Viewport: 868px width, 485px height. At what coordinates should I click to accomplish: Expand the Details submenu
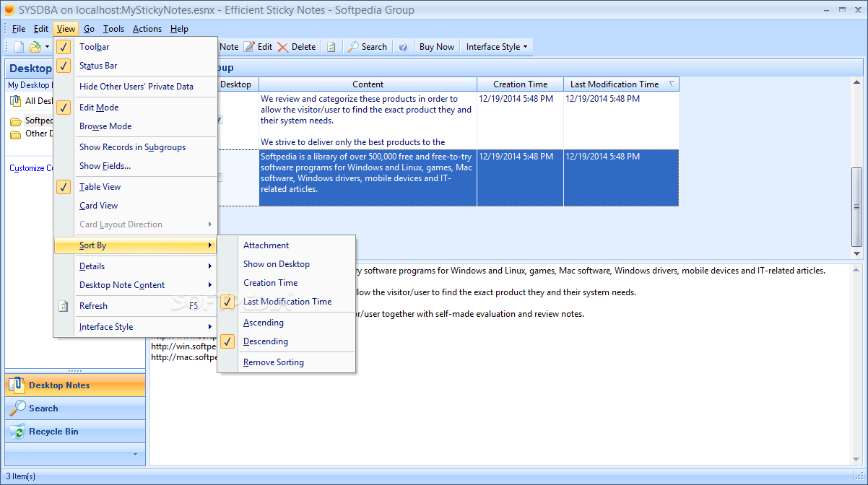coord(135,266)
